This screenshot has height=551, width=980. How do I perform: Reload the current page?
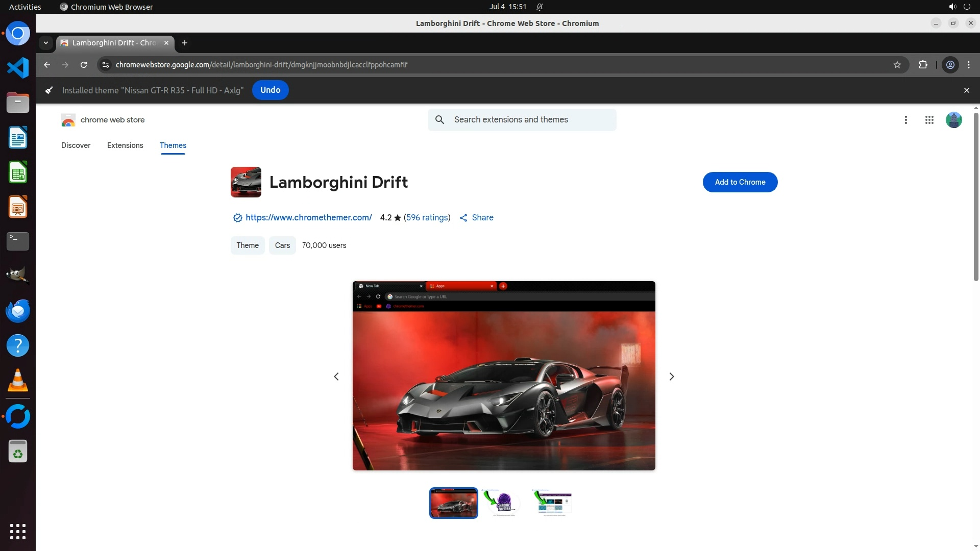[84, 65]
